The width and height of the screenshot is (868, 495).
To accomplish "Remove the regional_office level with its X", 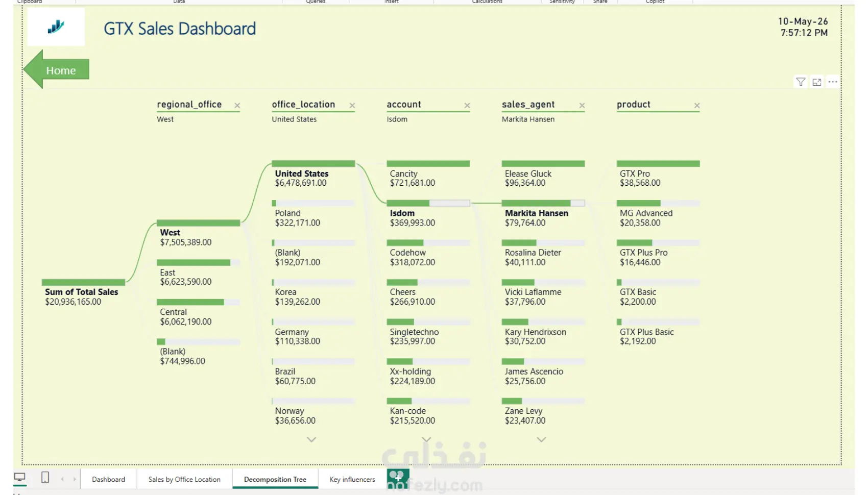I will click(x=237, y=106).
